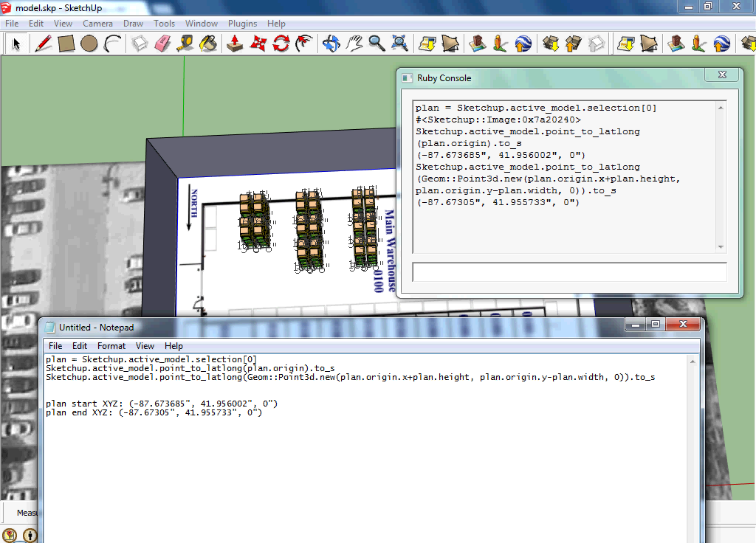Viewport: 756px width, 543px height.
Task: Select the Orbit camera tool
Action: click(331, 44)
